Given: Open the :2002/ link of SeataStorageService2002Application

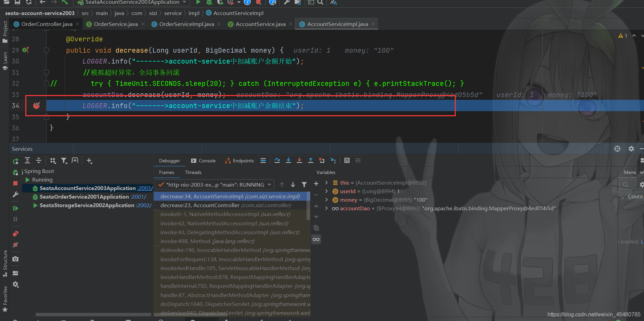Looking at the screenshot, I should click(x=144, y=205).
